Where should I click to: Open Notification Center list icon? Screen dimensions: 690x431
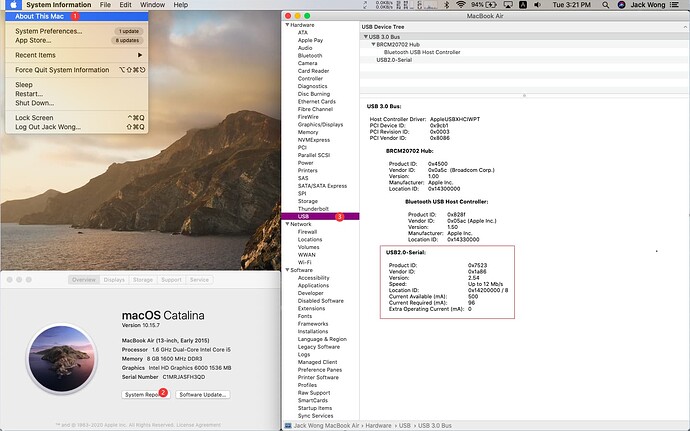click(x=674, y=5)
